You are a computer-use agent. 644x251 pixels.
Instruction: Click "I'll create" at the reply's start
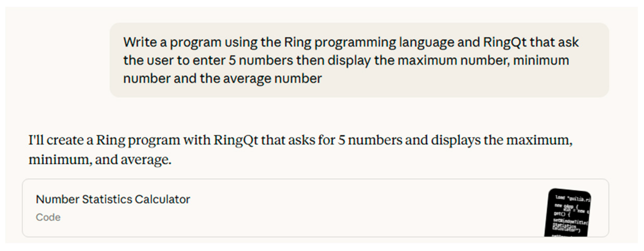coord(56,140)
